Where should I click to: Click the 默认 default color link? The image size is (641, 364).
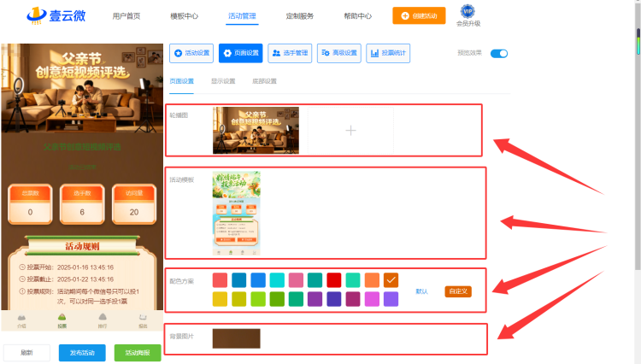421,291
